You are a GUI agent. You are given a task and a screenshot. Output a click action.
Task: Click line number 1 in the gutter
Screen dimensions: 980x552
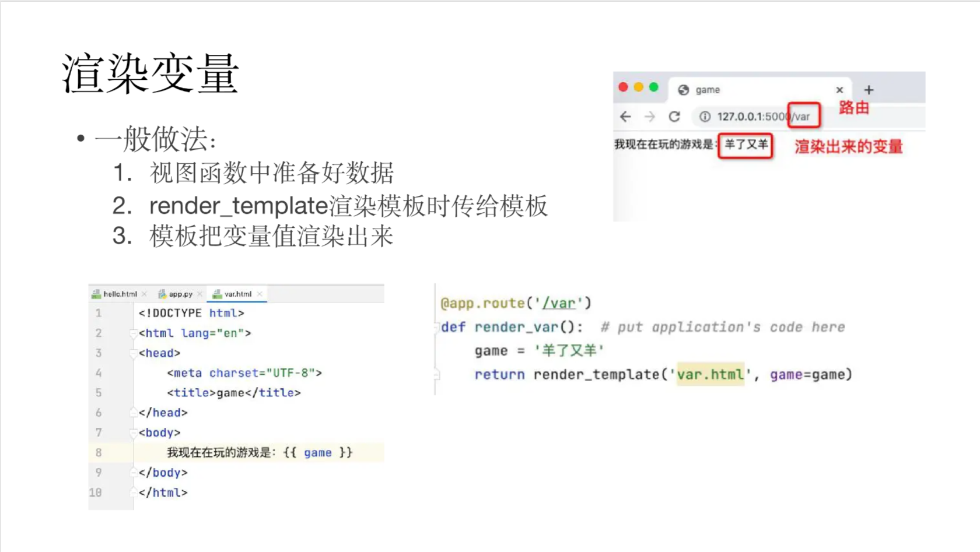pyautogui.click(x=99, y=313)
